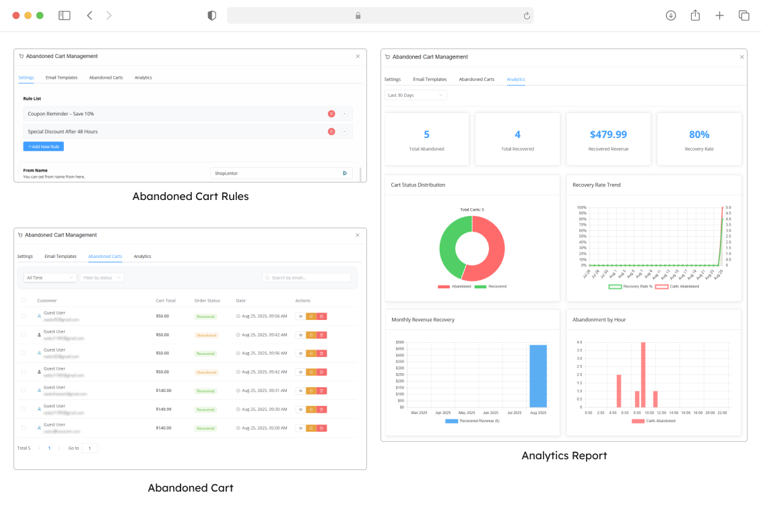Toggle the Safari sidebar icon

65,15
